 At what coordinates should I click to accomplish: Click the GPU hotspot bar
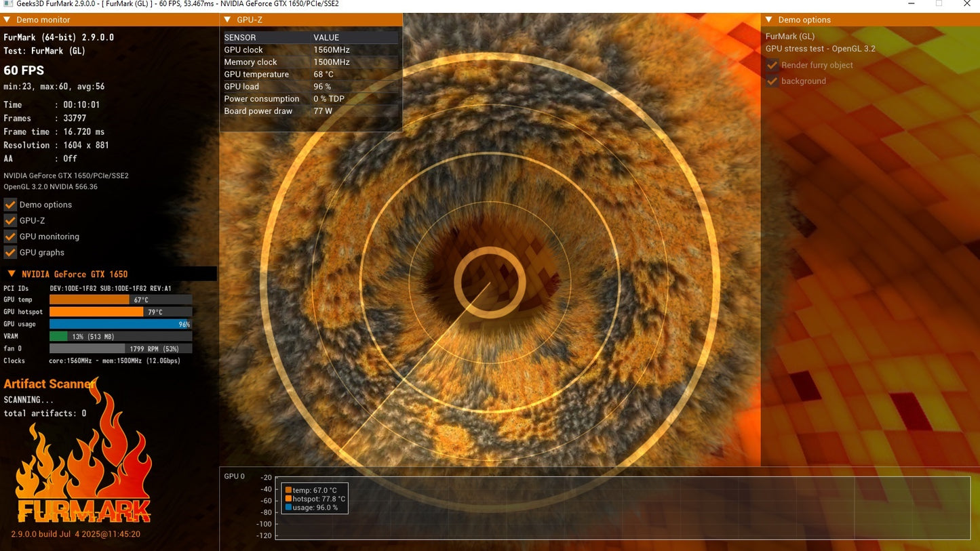click(x=121, y=312)
